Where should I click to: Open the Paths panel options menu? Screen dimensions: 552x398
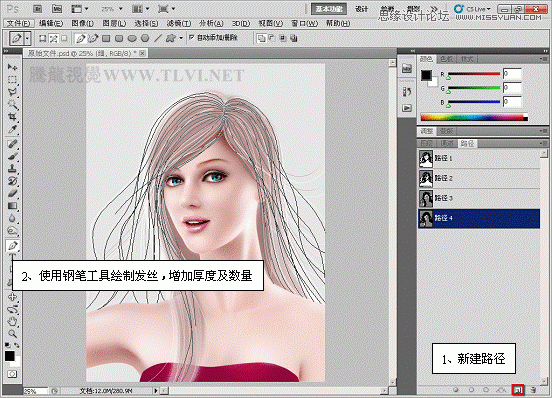click(544, 143)
